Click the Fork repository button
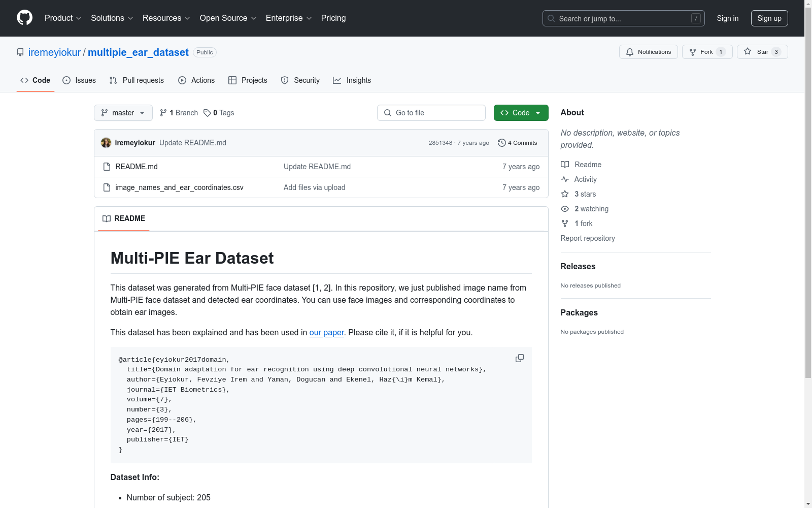The height and width of the screenshot is (508, 812). tap(707, 52)
